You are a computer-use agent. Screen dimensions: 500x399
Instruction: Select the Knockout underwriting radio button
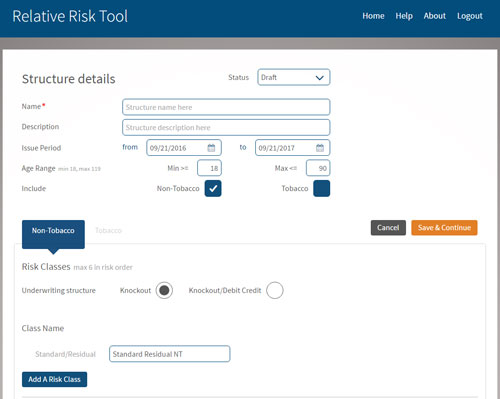[x=164, y=290]
